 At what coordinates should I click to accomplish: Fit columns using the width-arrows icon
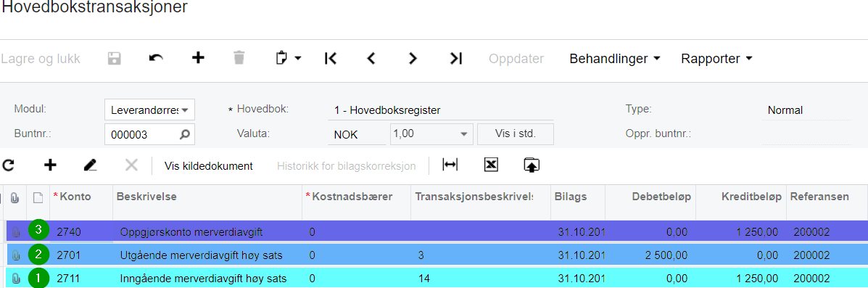tap(450, 165)
